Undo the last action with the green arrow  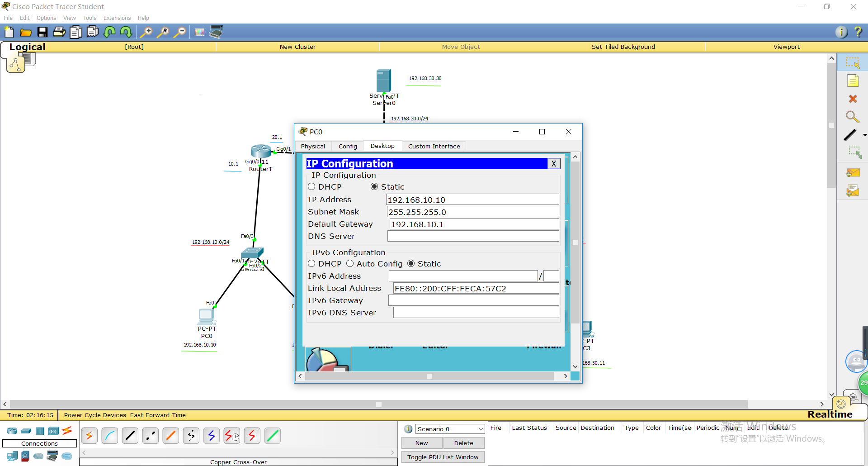(x=109, y=32)
